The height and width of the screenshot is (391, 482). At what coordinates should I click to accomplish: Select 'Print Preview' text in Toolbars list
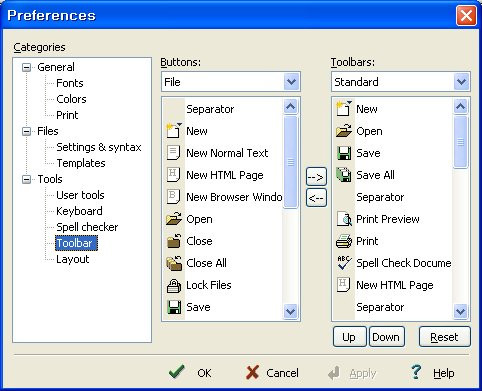pos(388,219)
